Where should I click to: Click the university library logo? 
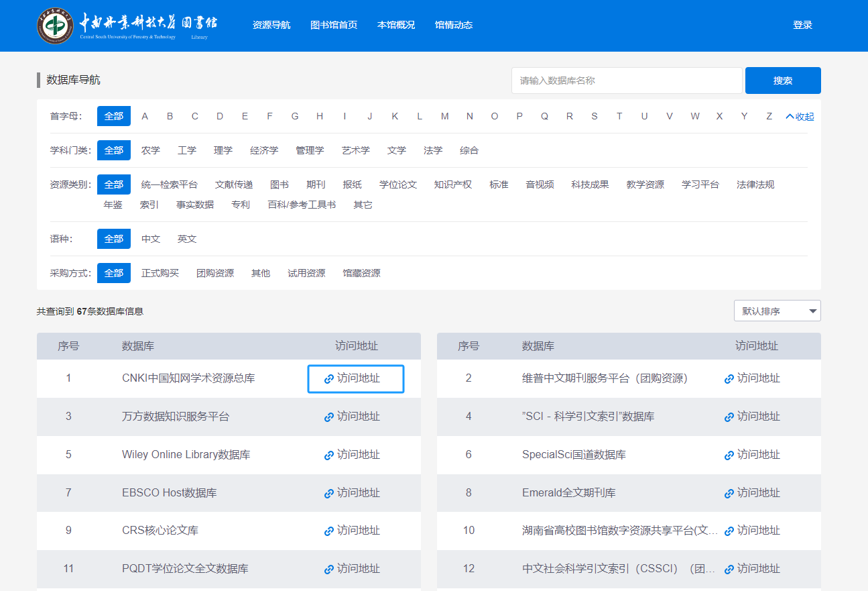click(127, 25)
